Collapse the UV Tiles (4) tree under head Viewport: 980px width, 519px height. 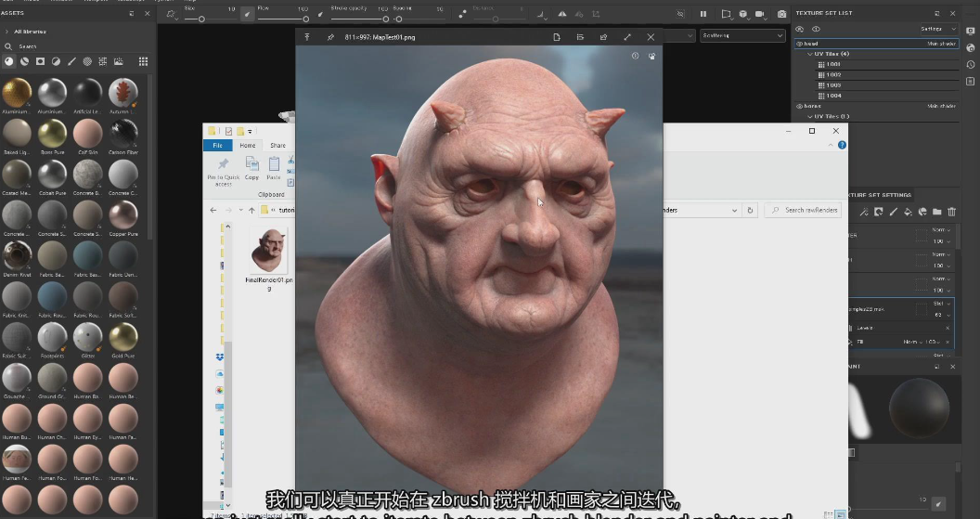pos(809,54)
